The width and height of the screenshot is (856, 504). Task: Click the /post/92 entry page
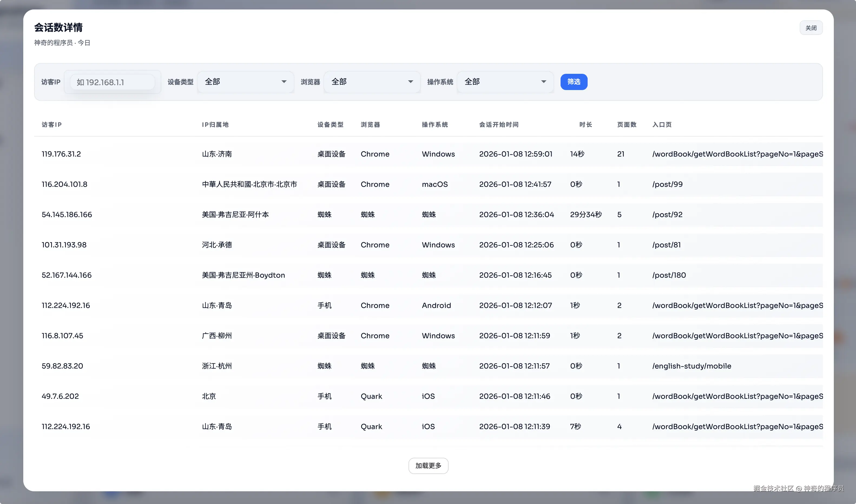point(667,214)
